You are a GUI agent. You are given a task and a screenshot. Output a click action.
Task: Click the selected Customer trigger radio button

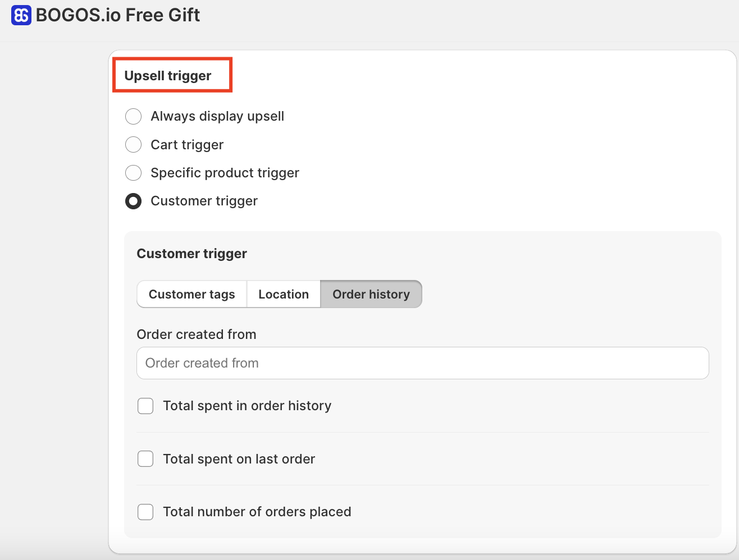tap(133, 201)
